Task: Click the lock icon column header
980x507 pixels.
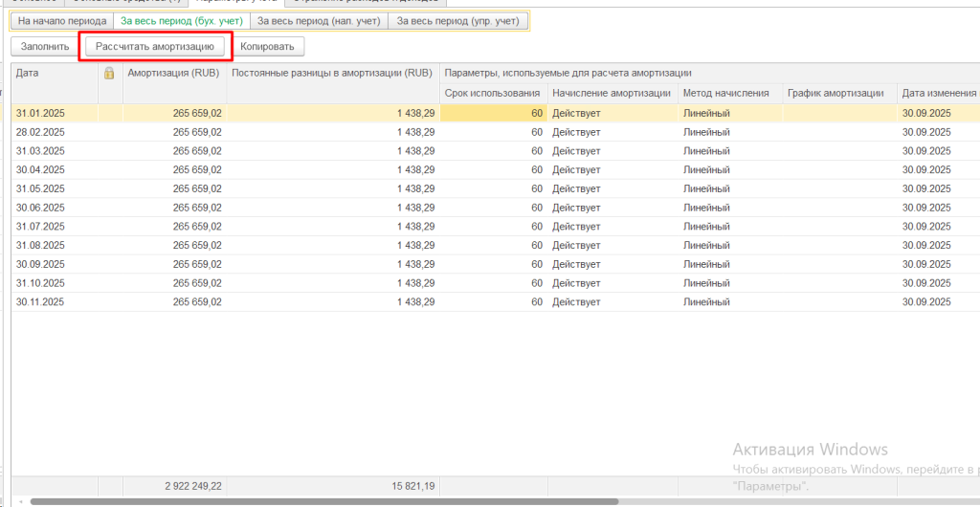Action: click(109, 73)
